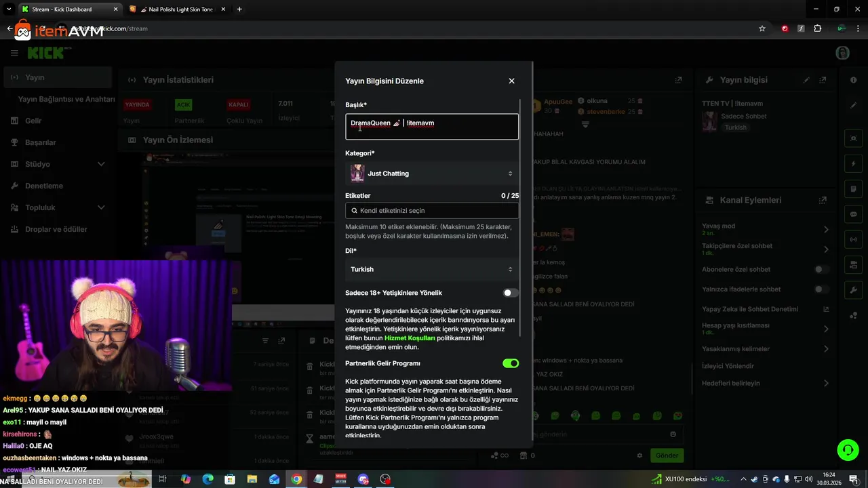Pop out the chat panel
Viewport: 868px width, 488px height.
[x=678, y=80]
